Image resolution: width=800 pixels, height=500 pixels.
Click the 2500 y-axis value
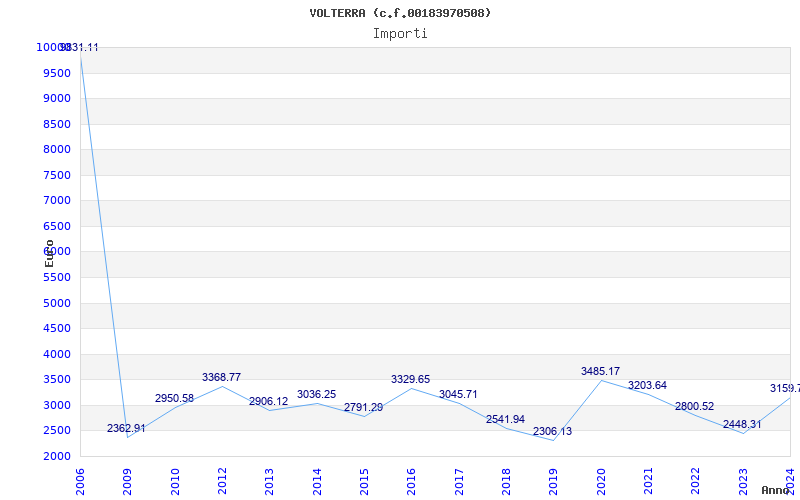57,431
